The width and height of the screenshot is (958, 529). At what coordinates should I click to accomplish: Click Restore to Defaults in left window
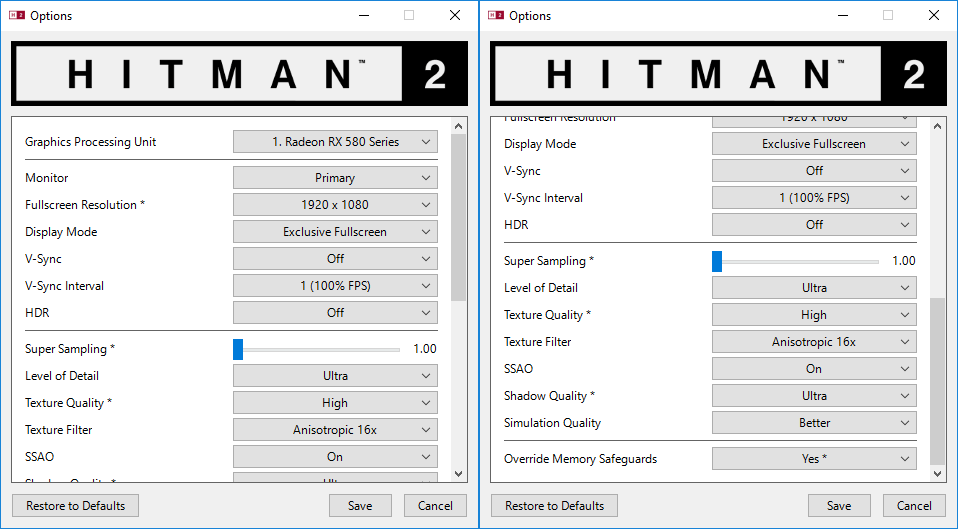(x=76, y=506)
